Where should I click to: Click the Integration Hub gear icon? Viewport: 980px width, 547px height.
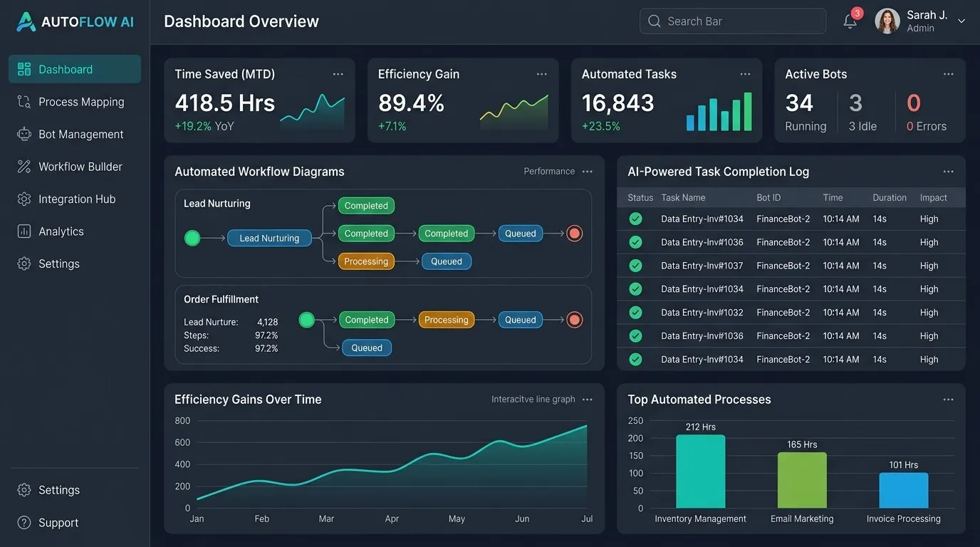pyautogui.click(x=24, y=199)
